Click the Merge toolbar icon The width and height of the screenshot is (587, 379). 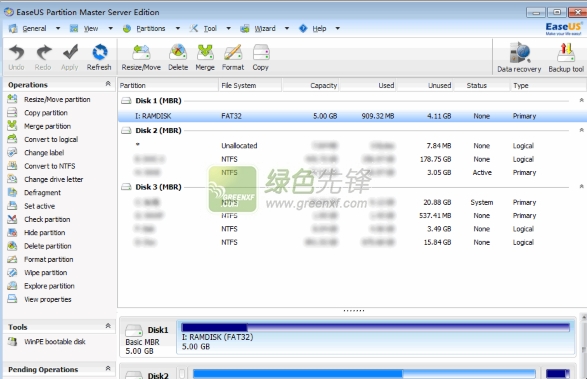coord(205,57)
